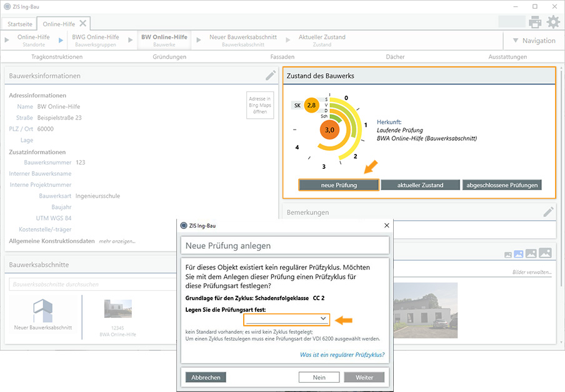Image resolution: width=565 pixels, height=392 pixels.
Task: Expand Allgemeine Konstruktionsdaten via mehr anzeigen
Action: tap(117, 241)
